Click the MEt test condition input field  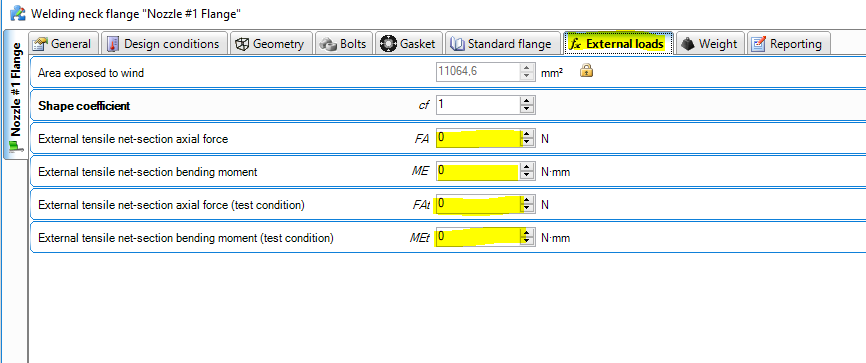[479, 238]
